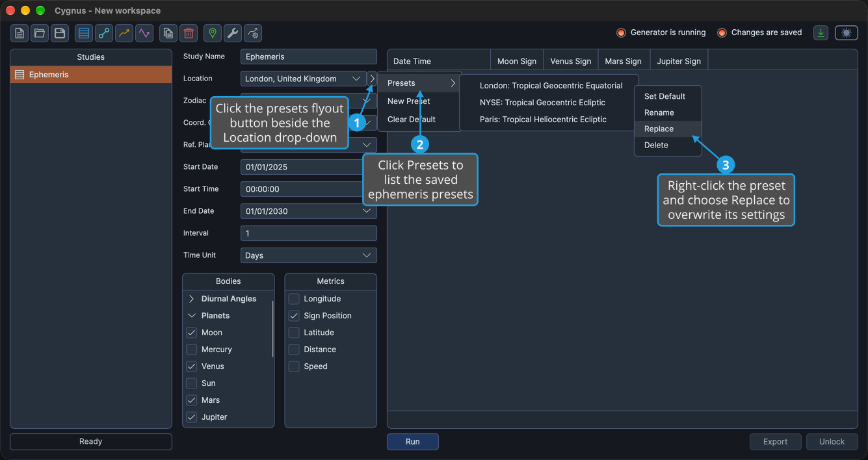This screenshot has height=460, width=868.
Task: Click the green download arrow icon
Action: click(821, 32)
